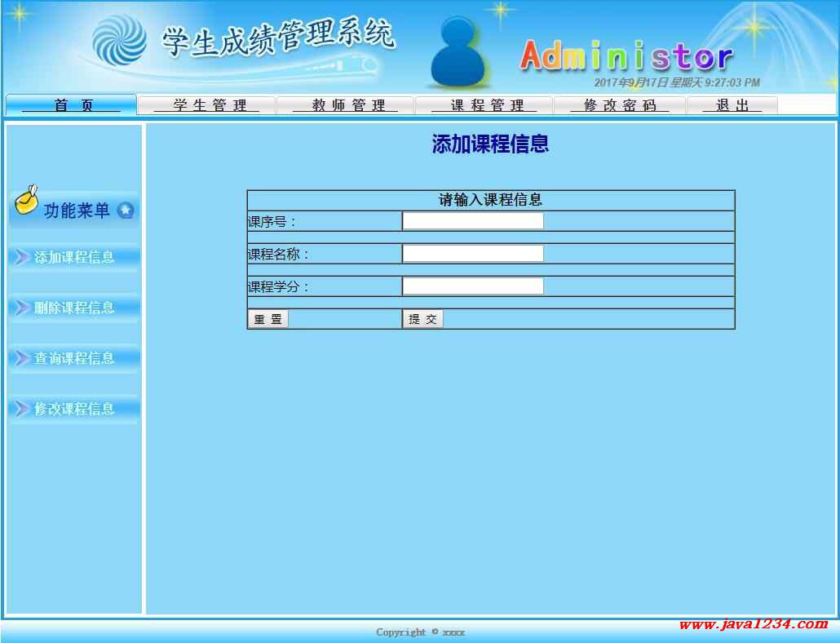Click the www.java1234.com red text
840x643 pixels.
pos(753,624)
